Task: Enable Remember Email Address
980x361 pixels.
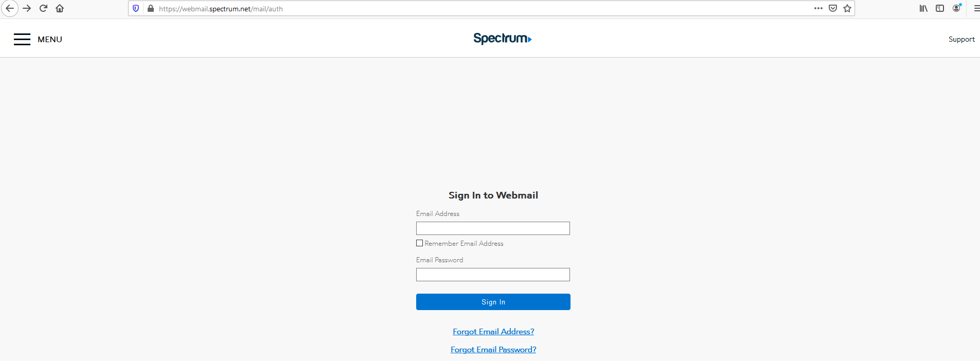Action: (419, 243)
